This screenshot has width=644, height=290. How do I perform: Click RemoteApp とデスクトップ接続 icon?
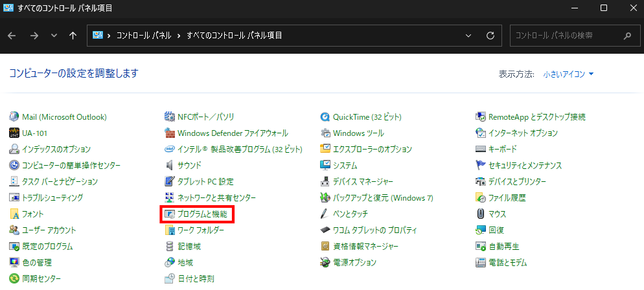pos(481,117)
